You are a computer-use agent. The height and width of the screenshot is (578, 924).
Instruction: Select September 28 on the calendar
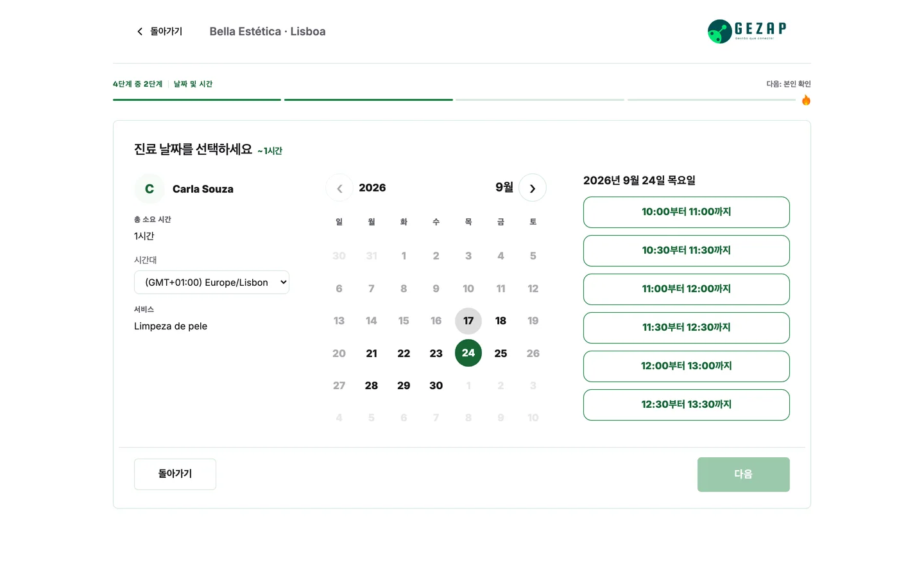coord(372,385)
